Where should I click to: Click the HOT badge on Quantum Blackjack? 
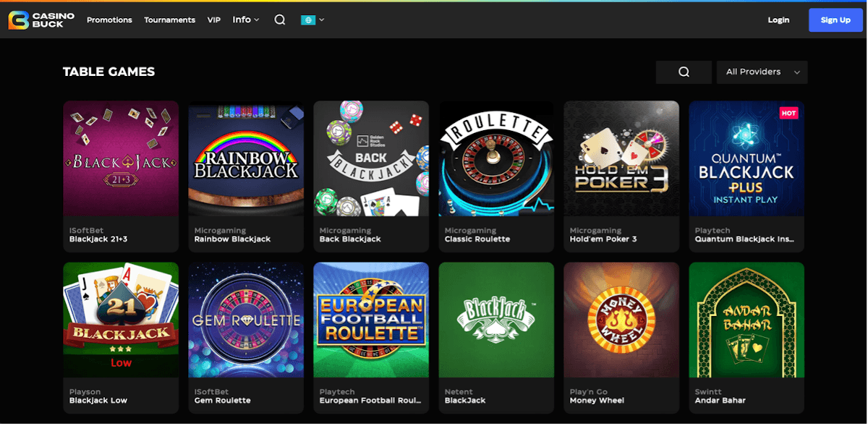(x=788, y=113)
